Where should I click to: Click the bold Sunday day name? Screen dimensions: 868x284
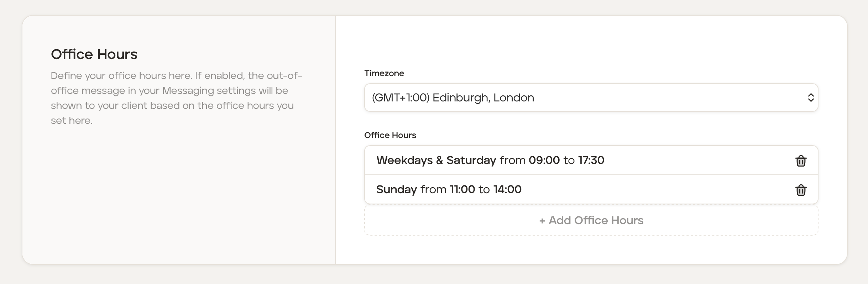pyautogui.click(x=396, y=189)
